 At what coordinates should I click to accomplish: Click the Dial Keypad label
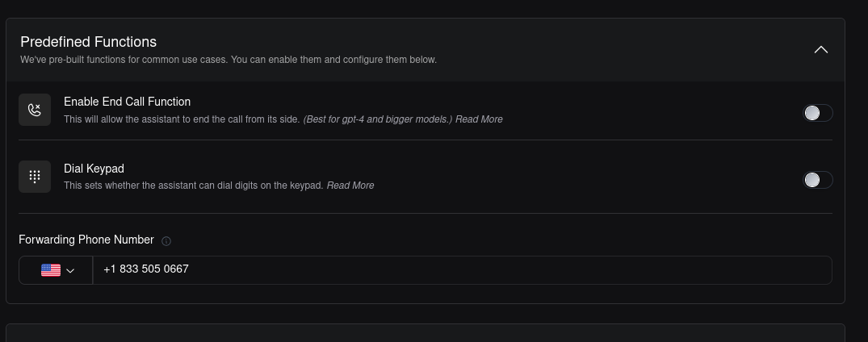tap(94, 169)
